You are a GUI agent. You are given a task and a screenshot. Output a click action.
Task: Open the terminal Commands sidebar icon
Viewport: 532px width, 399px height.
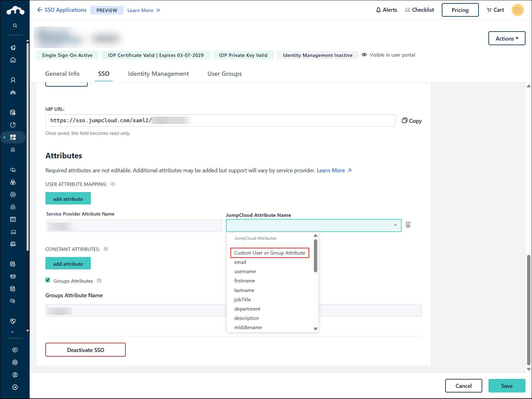click(x=13, y=219)
